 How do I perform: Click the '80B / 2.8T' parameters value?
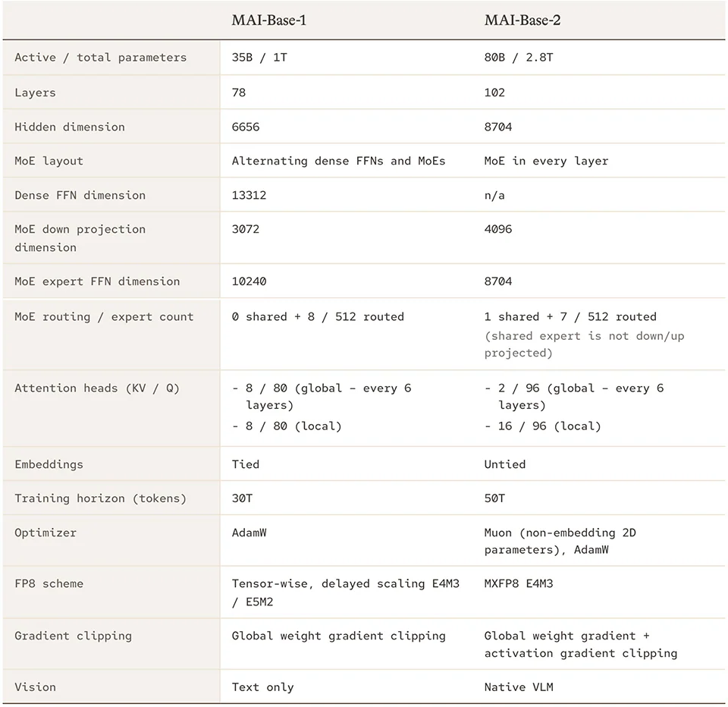519,58
